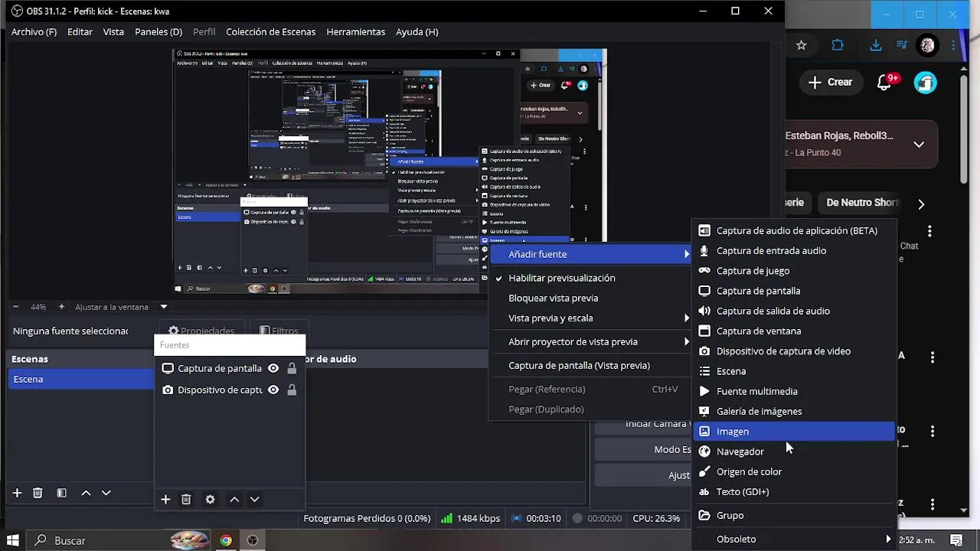Toggle visibility eye of Dispositivo de captura source
This screenshot has width=980, height=551.
[273, 390]
